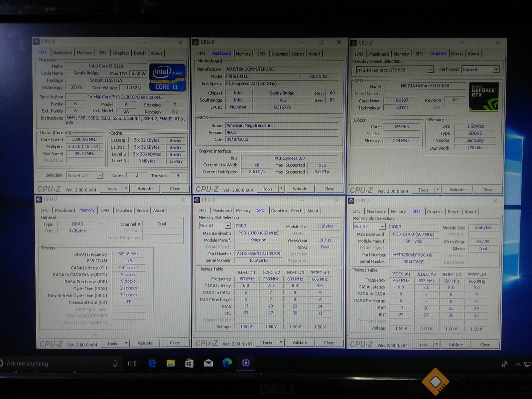
Task: Click CPU-Z title icon of Slot #1 window
Action: 197,200
